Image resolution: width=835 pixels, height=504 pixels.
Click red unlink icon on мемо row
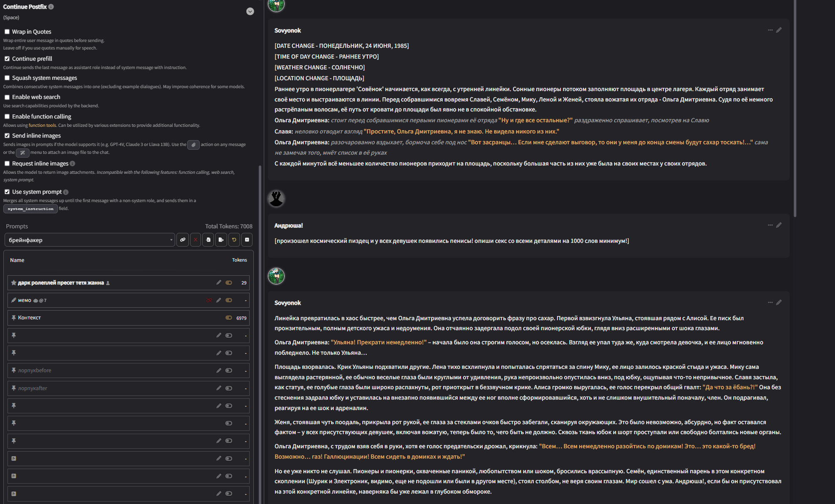tap(209, 300)
